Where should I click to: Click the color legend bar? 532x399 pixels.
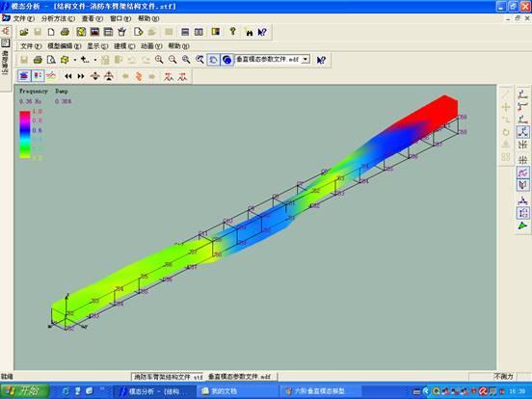coord(25,134)
